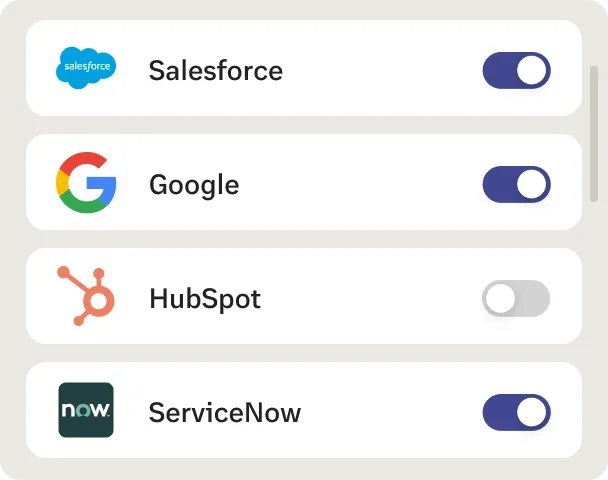The width and height of the screenshot is (608, 480).
Task: Enable the HubSpot toggle switch
Action: tap(516, 298)
